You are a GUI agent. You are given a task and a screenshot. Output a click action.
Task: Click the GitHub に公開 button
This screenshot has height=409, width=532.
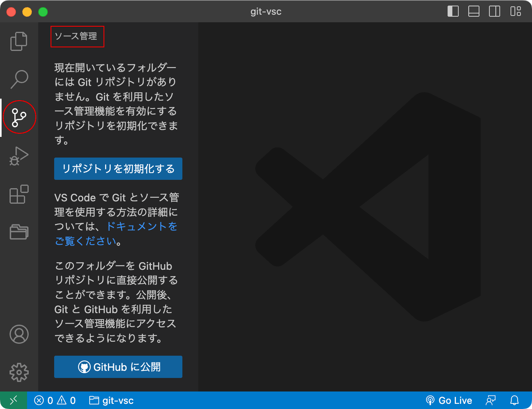[118, 367]
